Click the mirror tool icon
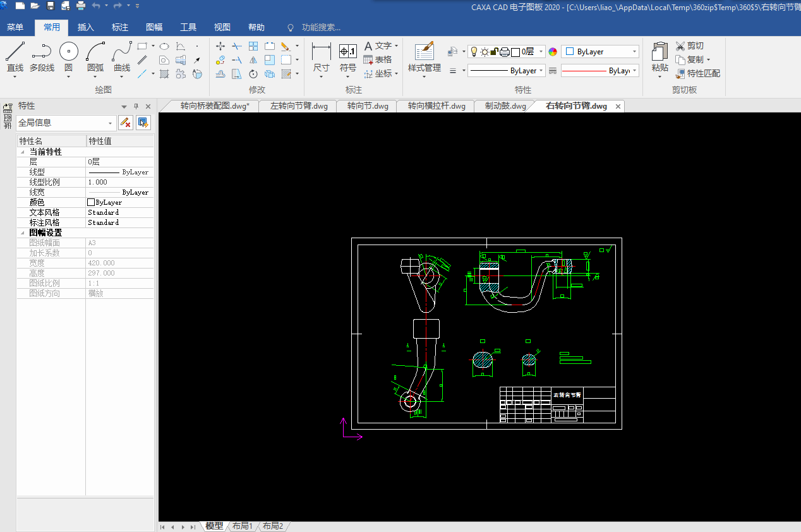801x532 pixels. click(x=253, y=60)
